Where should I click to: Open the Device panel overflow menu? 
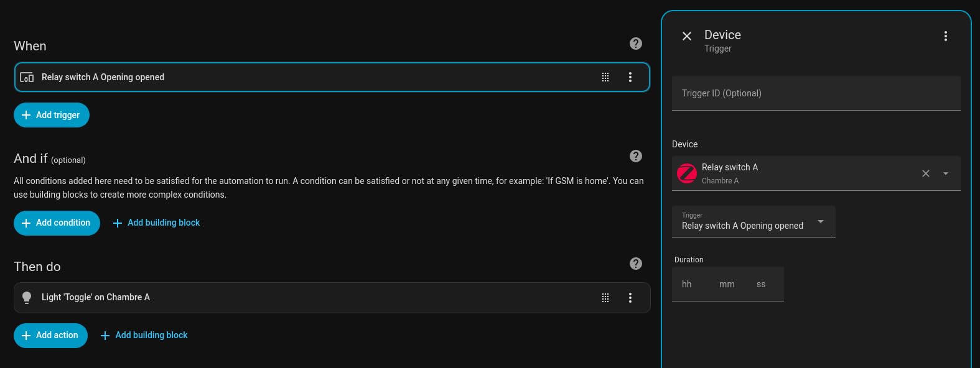point(945,36)
